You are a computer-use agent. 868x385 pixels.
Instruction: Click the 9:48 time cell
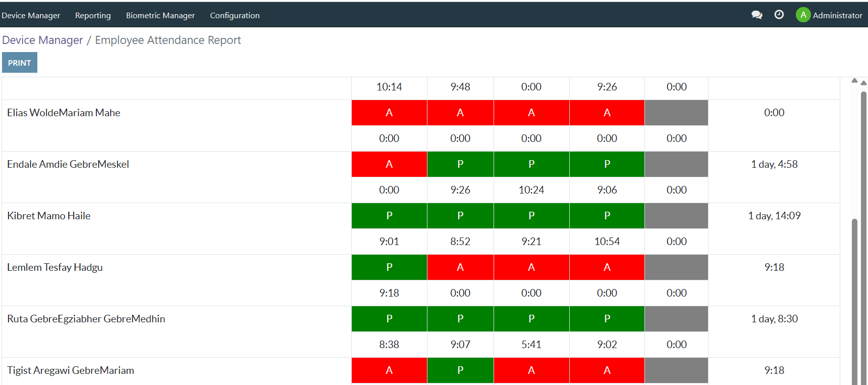460,87
